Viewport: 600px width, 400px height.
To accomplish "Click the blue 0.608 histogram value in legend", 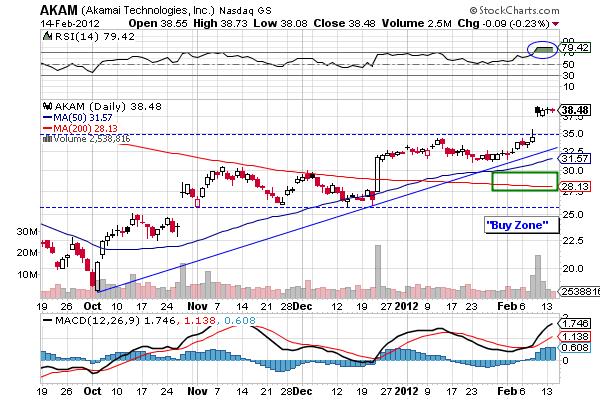I will tap(240, 320).
